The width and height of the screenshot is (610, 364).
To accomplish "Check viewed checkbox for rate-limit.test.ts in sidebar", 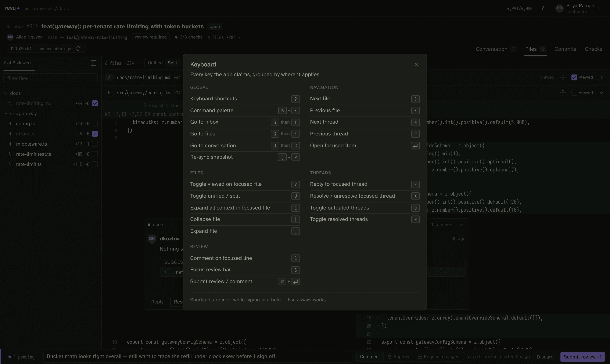I will pos(95,154).
